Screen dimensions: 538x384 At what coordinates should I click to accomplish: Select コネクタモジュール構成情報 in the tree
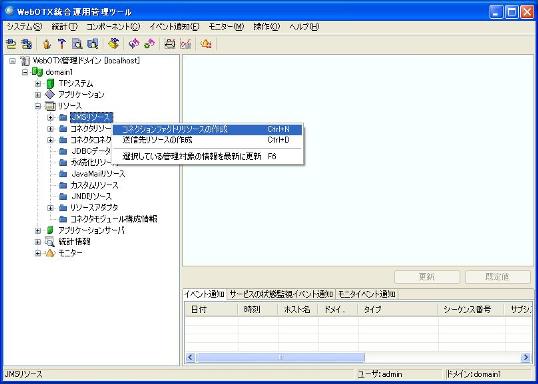tap(114, 219)
